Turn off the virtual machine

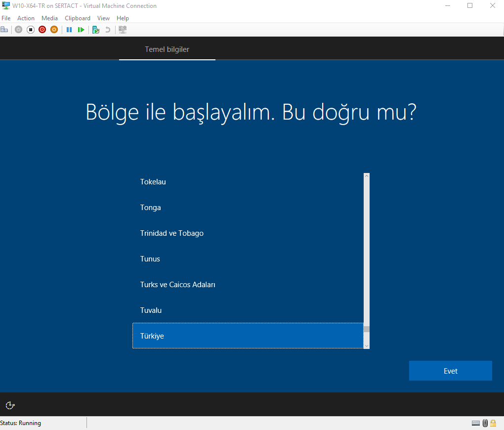pos(31,30)
